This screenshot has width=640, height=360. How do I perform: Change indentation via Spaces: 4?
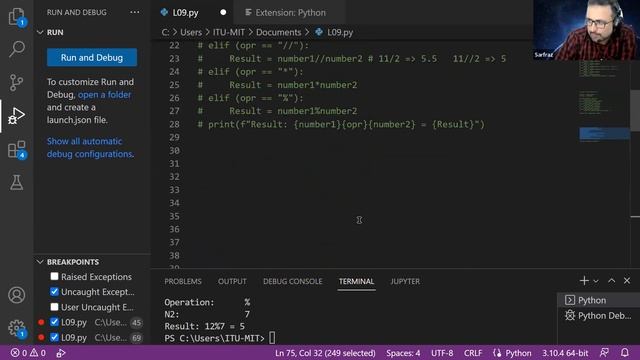pos(403,353)
